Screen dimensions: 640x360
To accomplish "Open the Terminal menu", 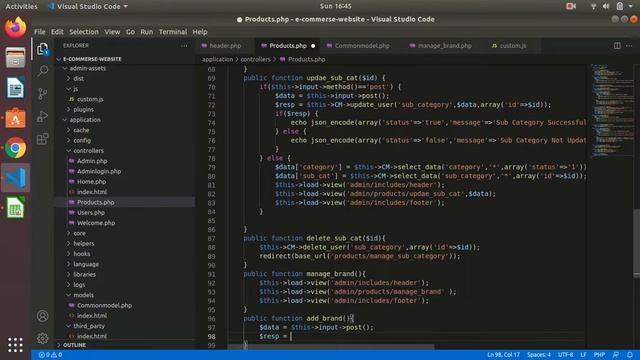I will pyautogui.click(x=173, y=32).
